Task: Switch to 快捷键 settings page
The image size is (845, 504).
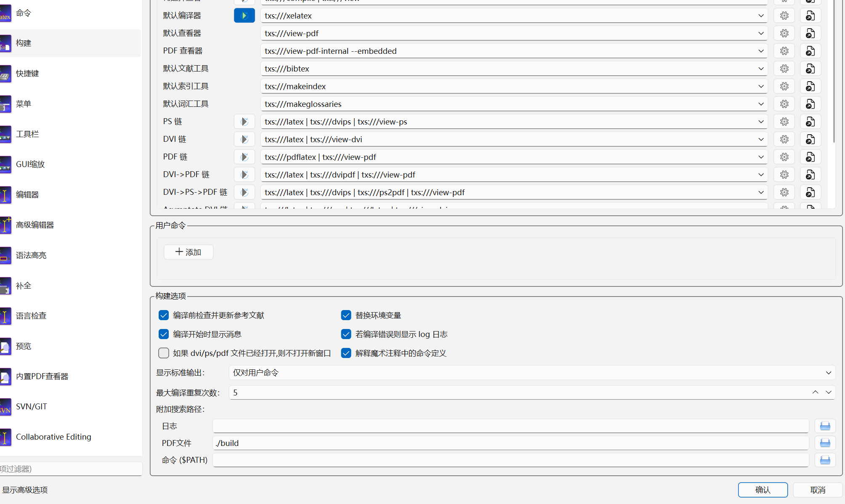Action: click(x=70, y=73)
